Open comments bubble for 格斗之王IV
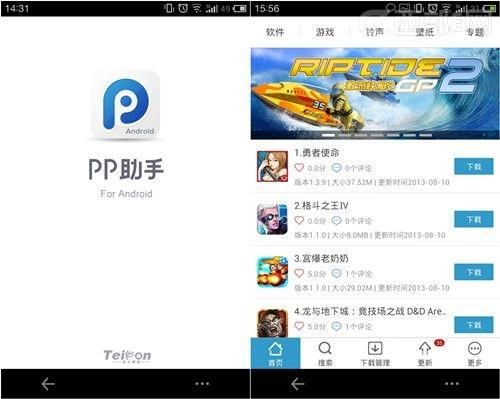This screenshot has height=399, width=500. (x=336, y=221)
